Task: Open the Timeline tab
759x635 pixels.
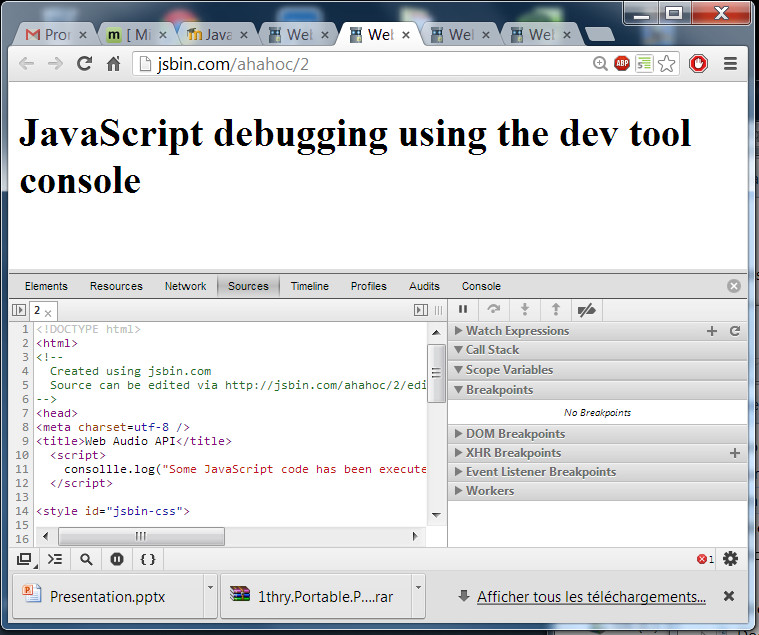Action: [x=310, y=286]
